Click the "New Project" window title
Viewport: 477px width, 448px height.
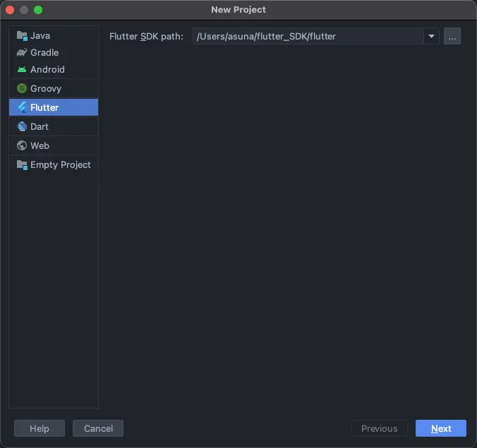[238, 10]
